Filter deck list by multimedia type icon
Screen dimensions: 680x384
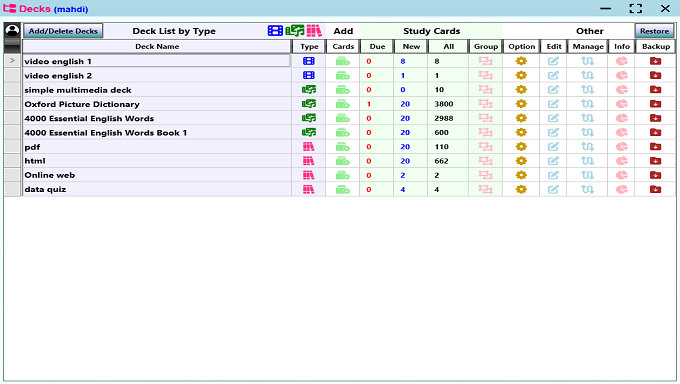pyautogui.click(x=295, y=31)
